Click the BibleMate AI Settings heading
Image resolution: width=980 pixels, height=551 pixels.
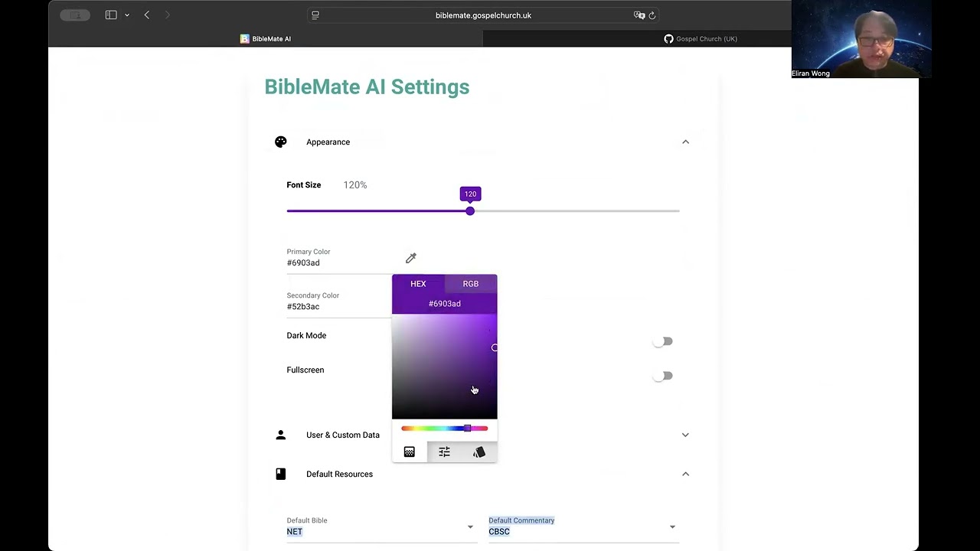pos(367,87)
